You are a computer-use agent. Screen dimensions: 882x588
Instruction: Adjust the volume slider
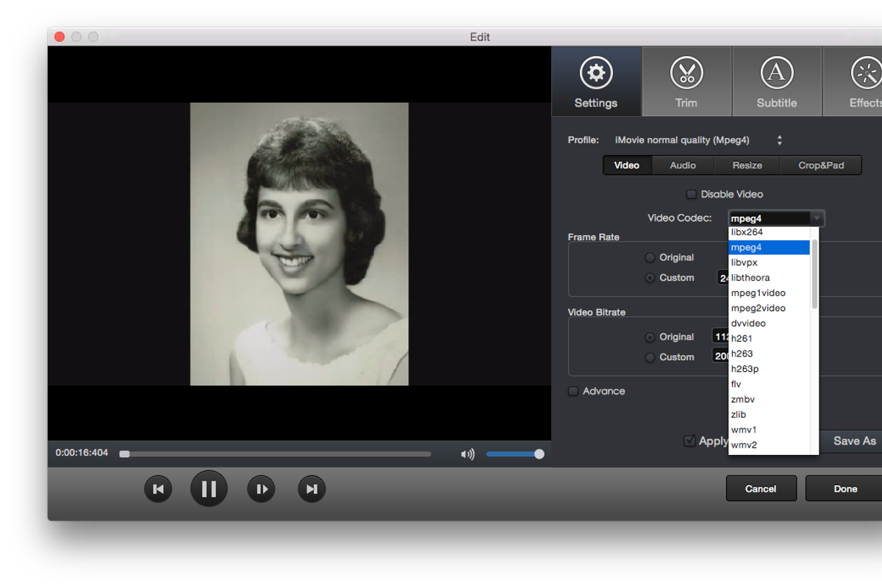click(x=514, y=454)
